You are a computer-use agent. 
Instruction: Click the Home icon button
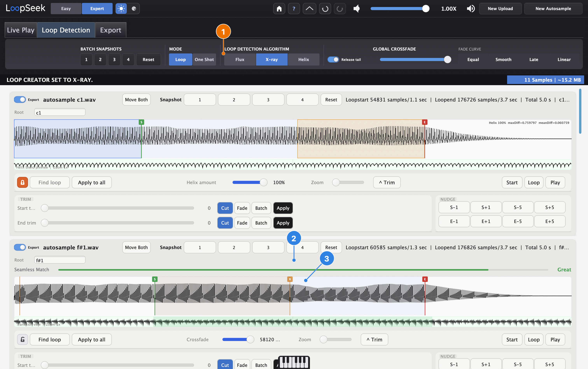[279, 9]
